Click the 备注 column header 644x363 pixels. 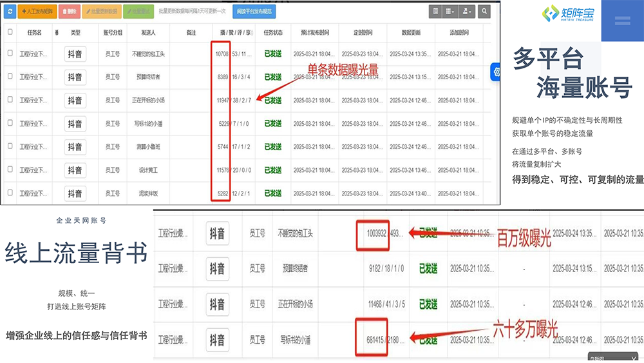pyautogui.click(x=191, y=32)
